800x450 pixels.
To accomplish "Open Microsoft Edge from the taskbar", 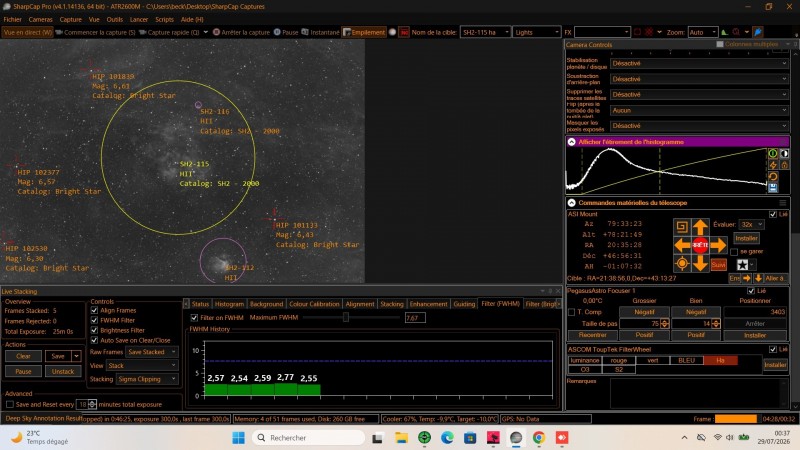I will tap(447, 437).
